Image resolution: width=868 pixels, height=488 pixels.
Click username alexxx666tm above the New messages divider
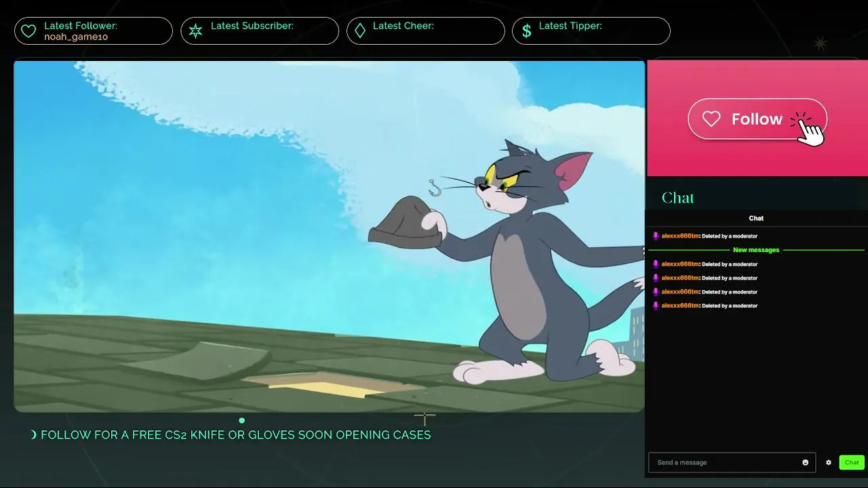[x=680, y=236]
